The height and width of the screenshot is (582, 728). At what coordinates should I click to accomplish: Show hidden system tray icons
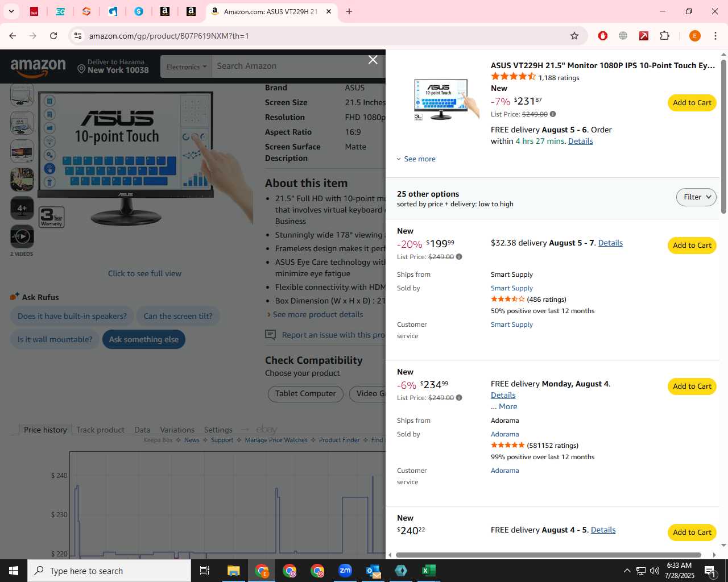627,571
